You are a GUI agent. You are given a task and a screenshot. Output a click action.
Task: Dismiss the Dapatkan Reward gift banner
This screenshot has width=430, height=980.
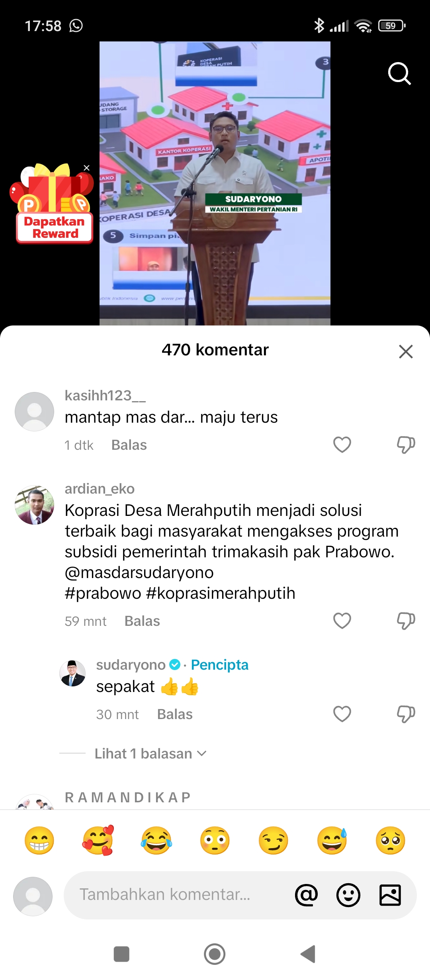click(86, 168)
